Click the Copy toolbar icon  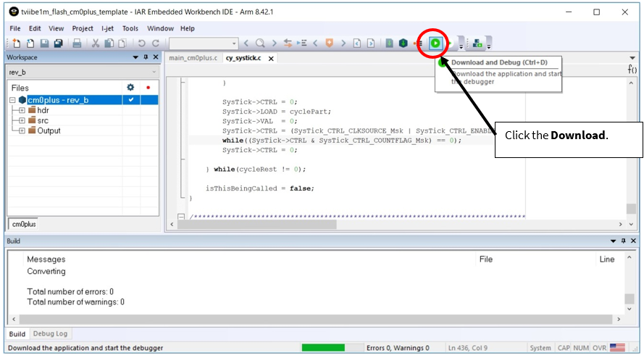[x=109, y=43]
